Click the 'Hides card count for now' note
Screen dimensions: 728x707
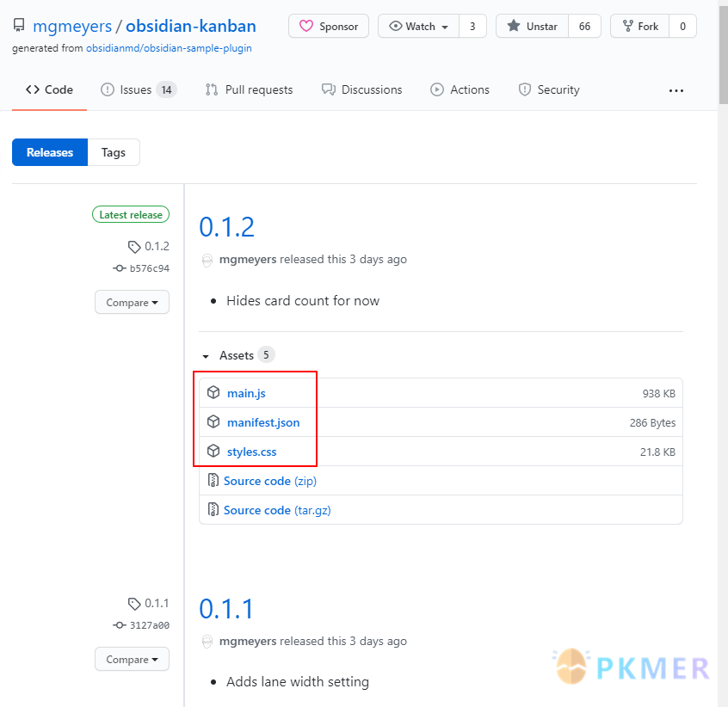[x=303, y=301]
